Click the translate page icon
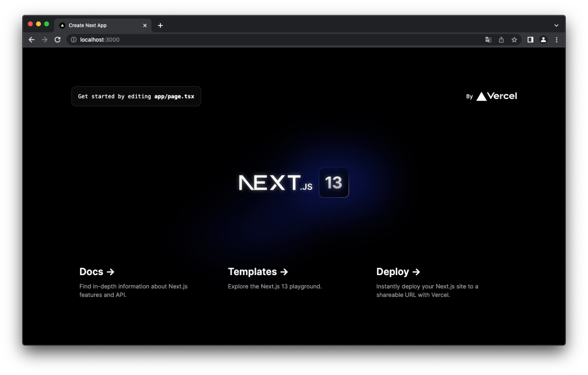588x375 pixels. (488, 39)
